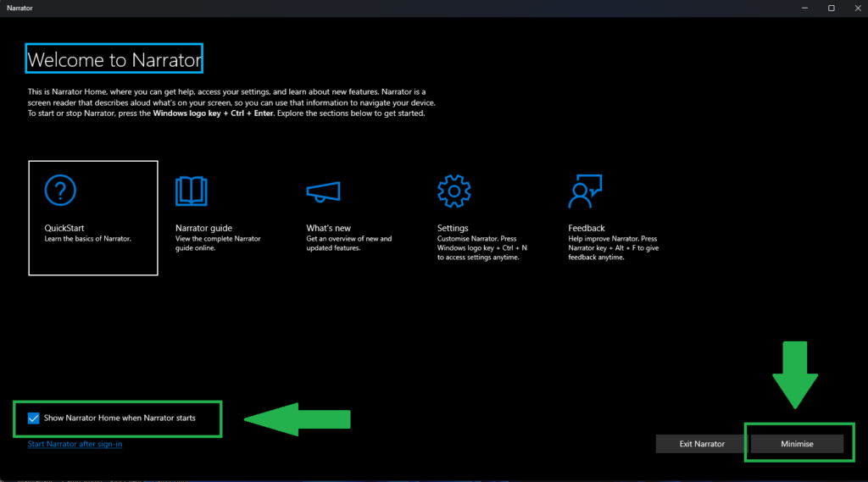Click the Exit Narrator button
The width and height of the screenshot is (868, 482).
701,444
